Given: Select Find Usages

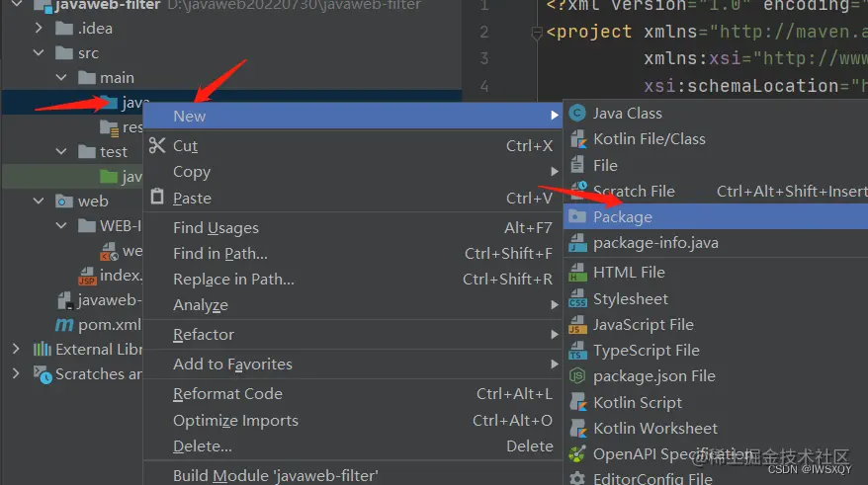Looking at the screenshot, I should (353, 227).
